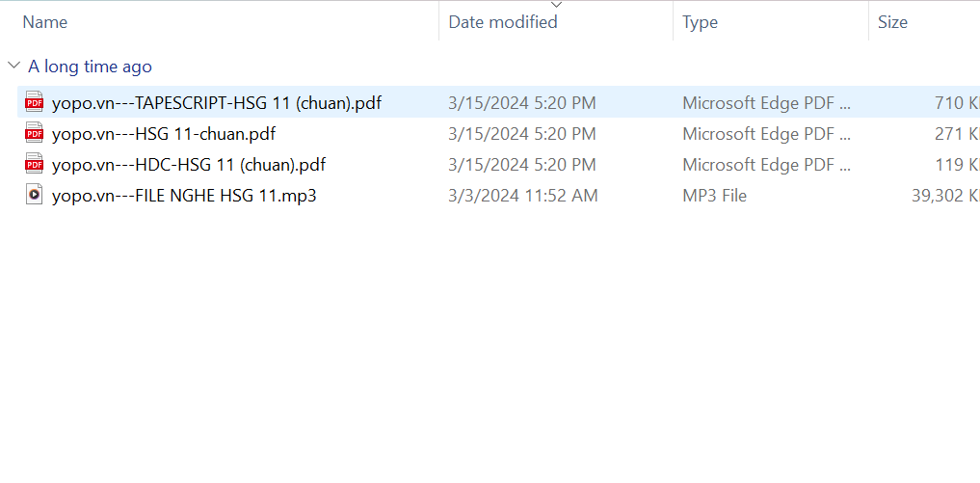Select the file name yopo.vn---HSG 11-chuan.pdf

pos(164,134)
